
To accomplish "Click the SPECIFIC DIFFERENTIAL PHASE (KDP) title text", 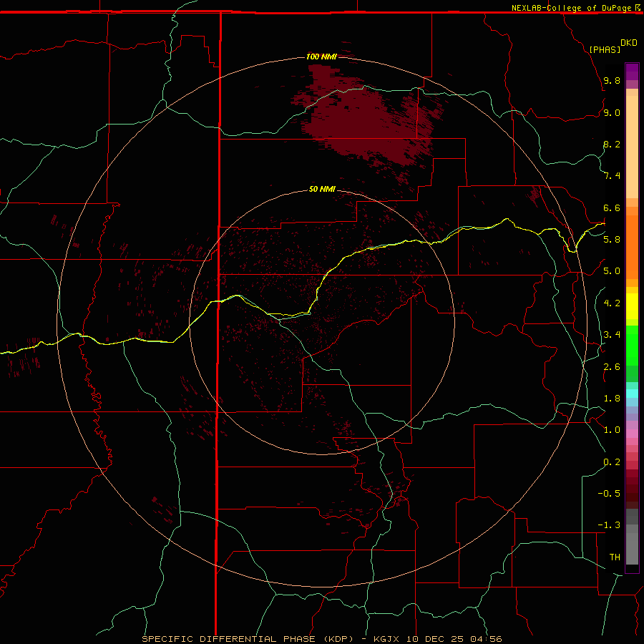I will 249,639.
